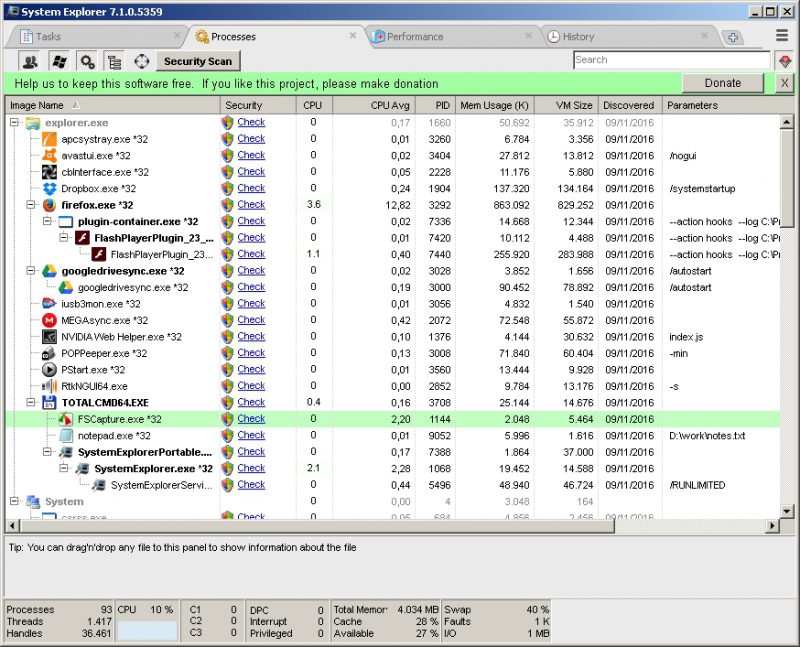The width and height of the screenshot is (800, 647).
Task: Collapse the parent FlashPlayerPlugin tree node
Action: [64, 238]
